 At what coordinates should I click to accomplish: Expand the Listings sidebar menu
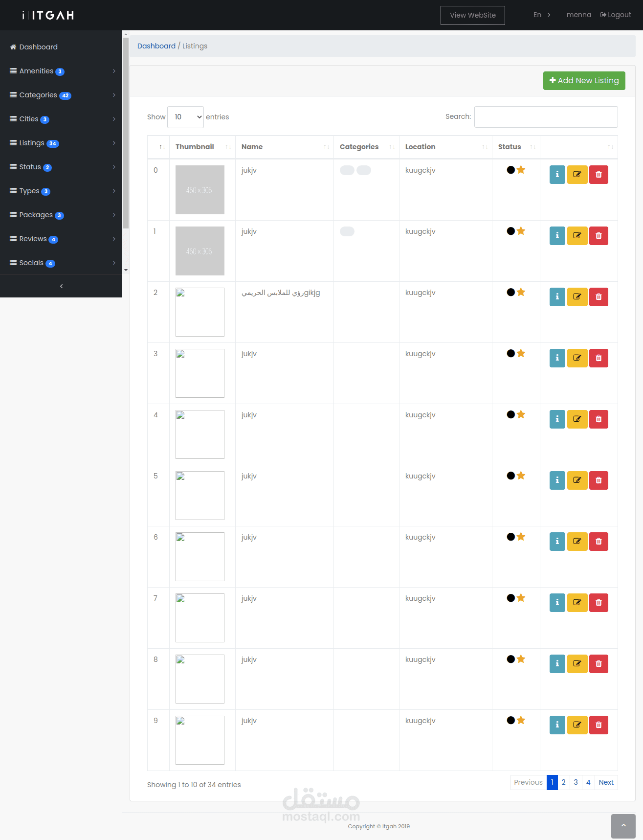[61, 143]
